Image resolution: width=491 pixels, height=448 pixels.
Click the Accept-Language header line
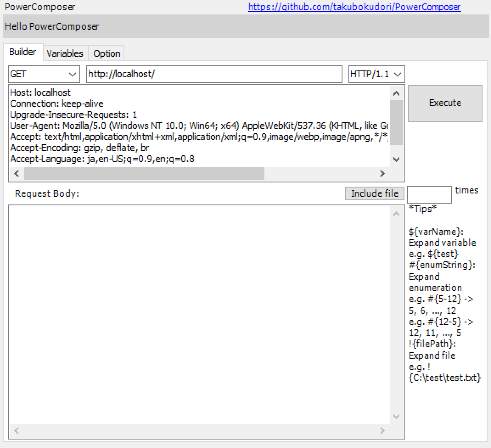(x=102, y=159)
